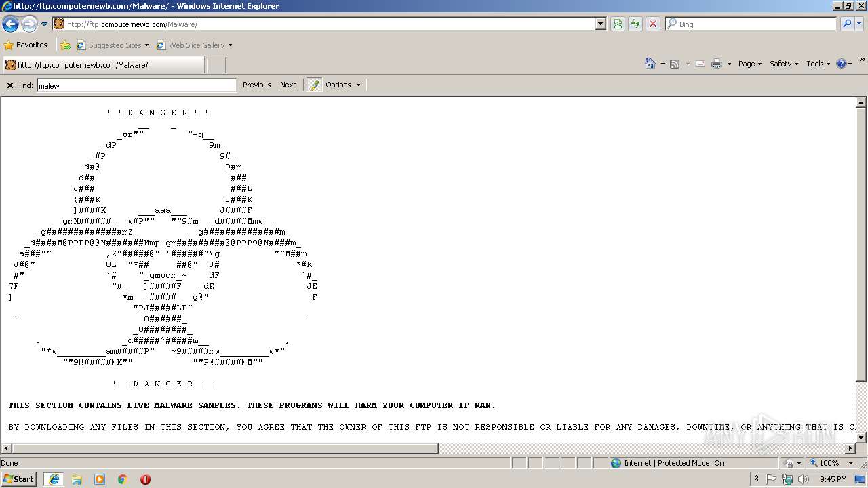Image resolution: width=868 pixels, height=488 pixels.
Task: Click Internet Explorer in the taskbar
Action: [54, 479]
